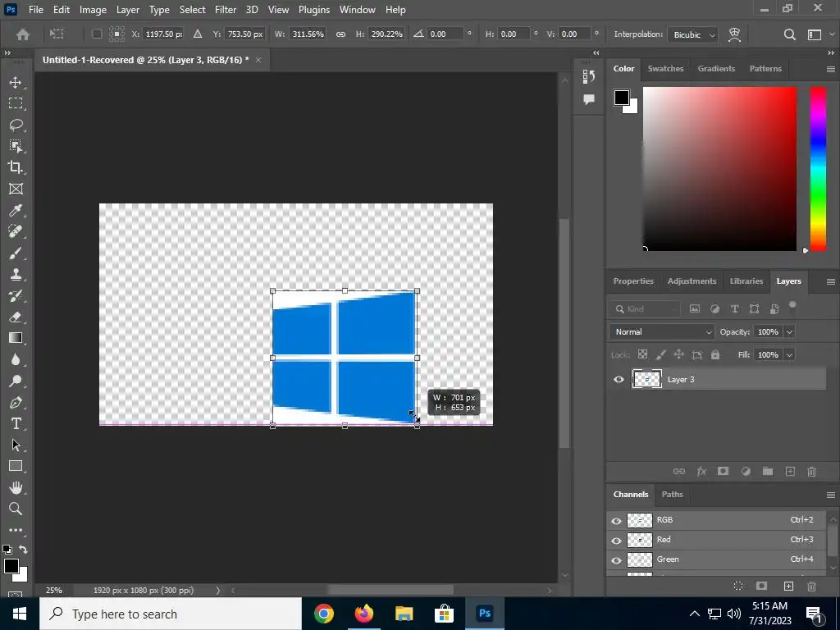This screenshot has width=840, height=630.
Task: Toggle maintain aspect ratio link icon
Action: click(x=340, y=34)
